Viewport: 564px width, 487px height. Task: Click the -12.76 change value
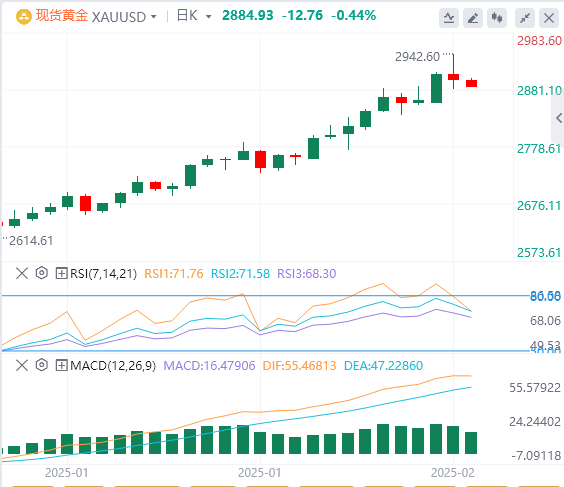click(302, 15)
